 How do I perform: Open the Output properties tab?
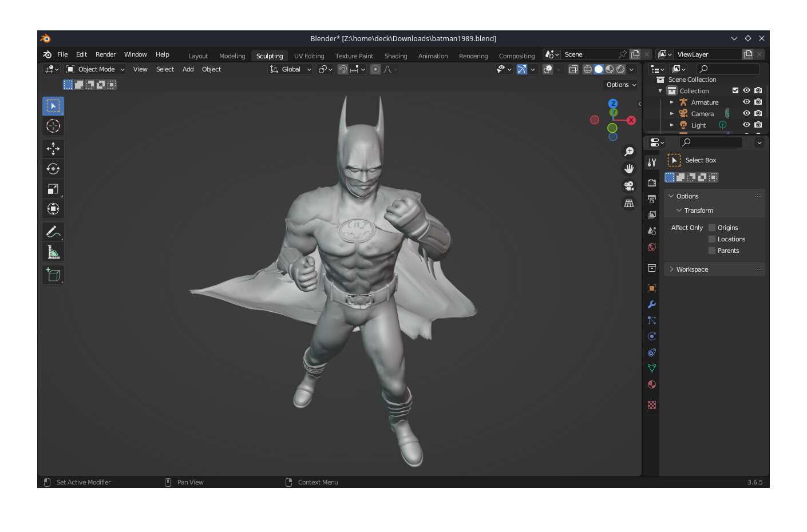(652, 199)
